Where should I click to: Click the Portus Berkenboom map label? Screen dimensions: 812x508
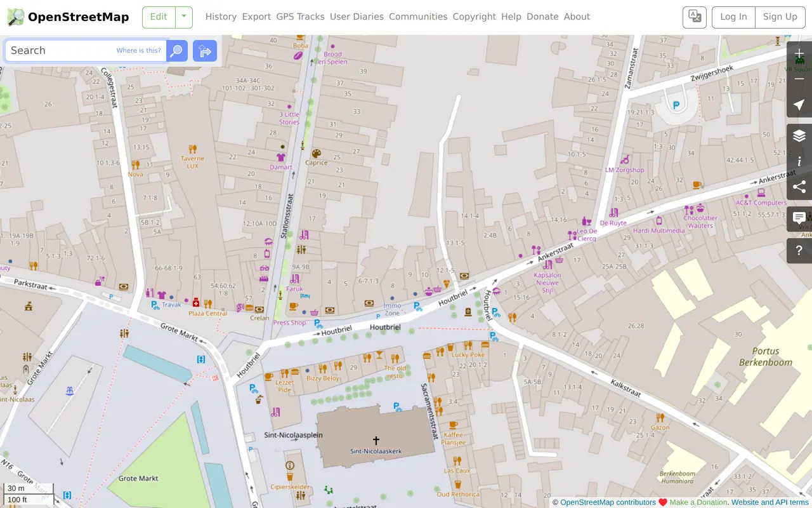point(766,357)
